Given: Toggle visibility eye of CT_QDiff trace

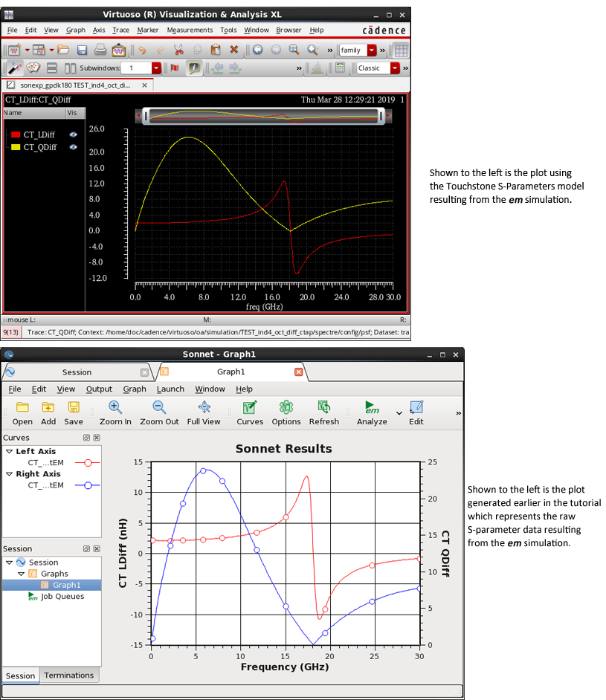Looking at the screenshot, I should (x=73, y=147).
